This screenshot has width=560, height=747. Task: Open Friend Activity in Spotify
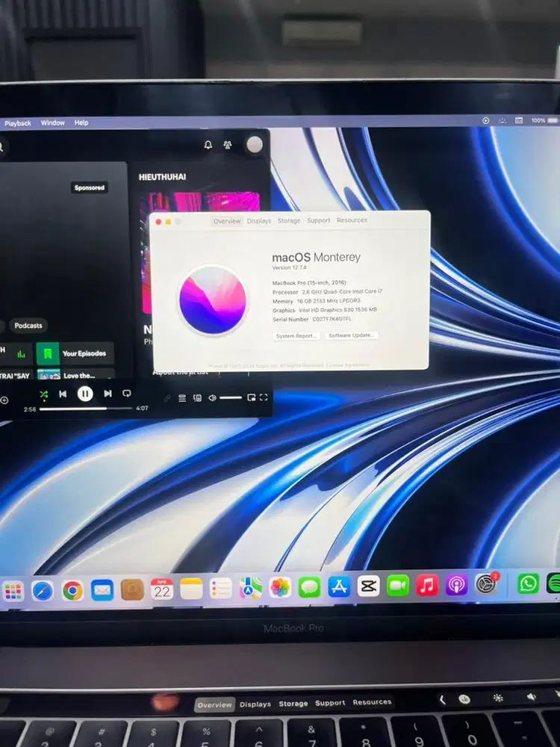tap(228, 145)
